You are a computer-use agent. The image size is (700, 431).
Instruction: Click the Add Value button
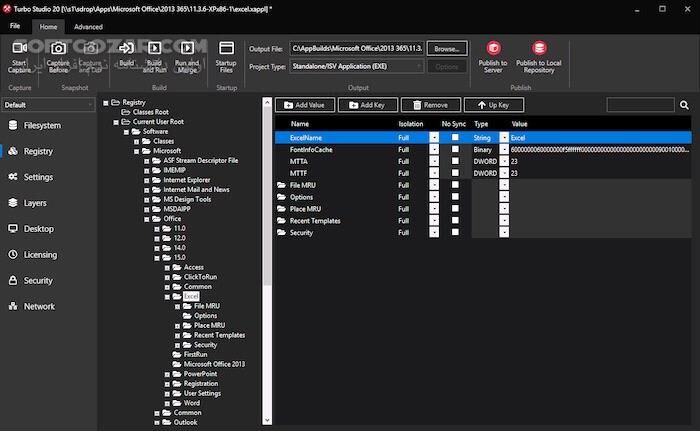pyautogui.click(x=301, y=105)
